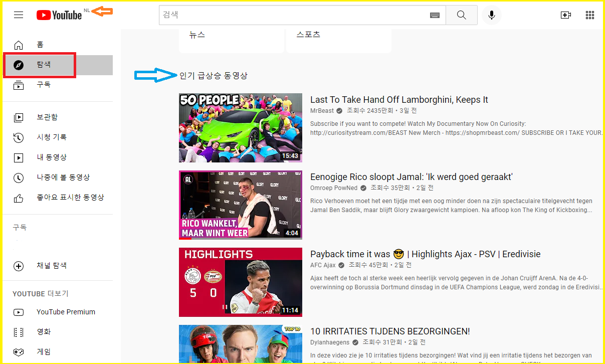Visit the AFC Ajax channel name
Viewport: 605px width, 364px height.
point(323,265)
